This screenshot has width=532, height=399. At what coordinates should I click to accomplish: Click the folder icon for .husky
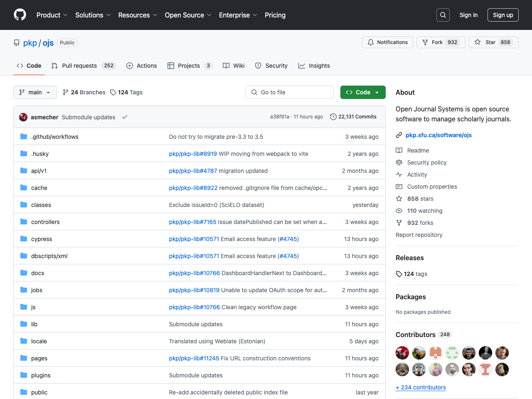click(x=24, y=153)
